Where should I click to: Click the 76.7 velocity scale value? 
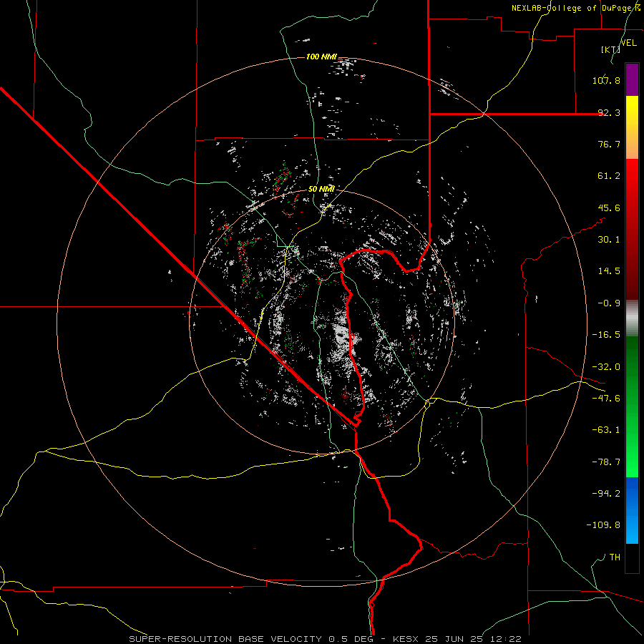pos(609,144)
